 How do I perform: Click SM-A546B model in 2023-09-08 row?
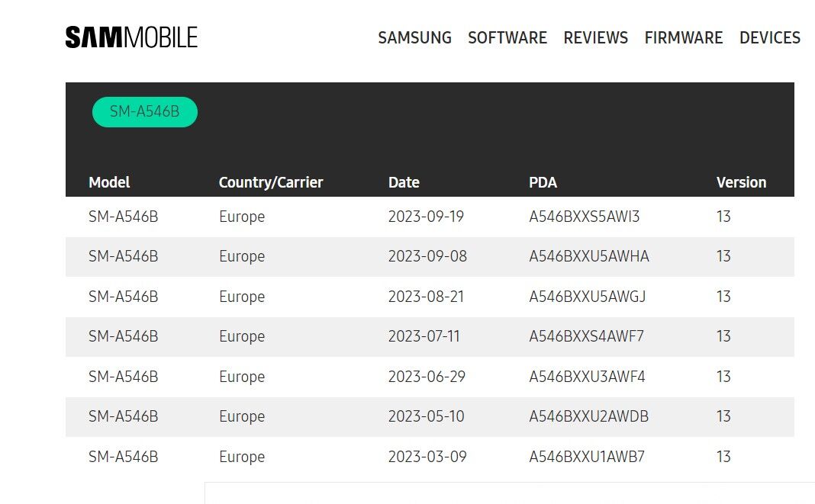(123, 256)
